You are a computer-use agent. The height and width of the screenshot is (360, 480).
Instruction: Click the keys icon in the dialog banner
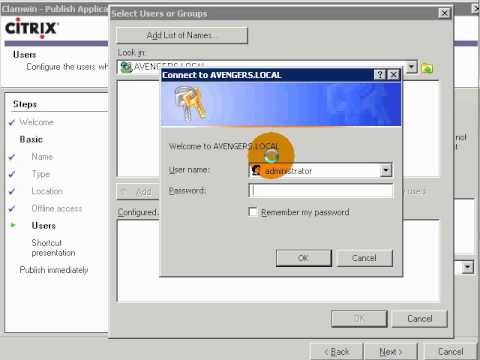pyautogui.click(x=189, y=103)
